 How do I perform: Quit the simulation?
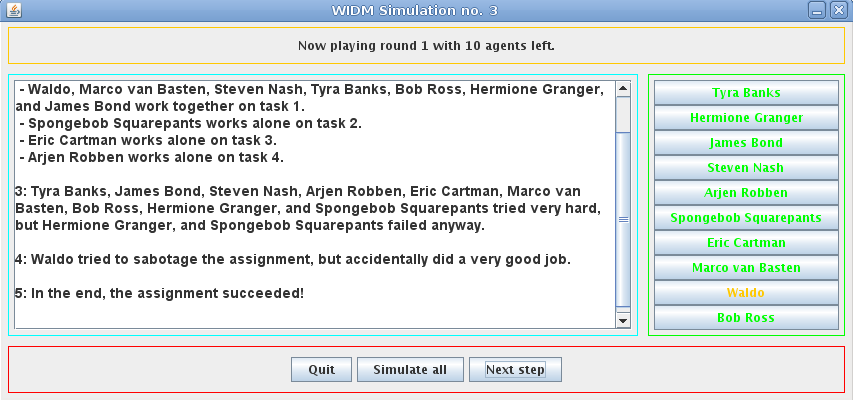322,370
